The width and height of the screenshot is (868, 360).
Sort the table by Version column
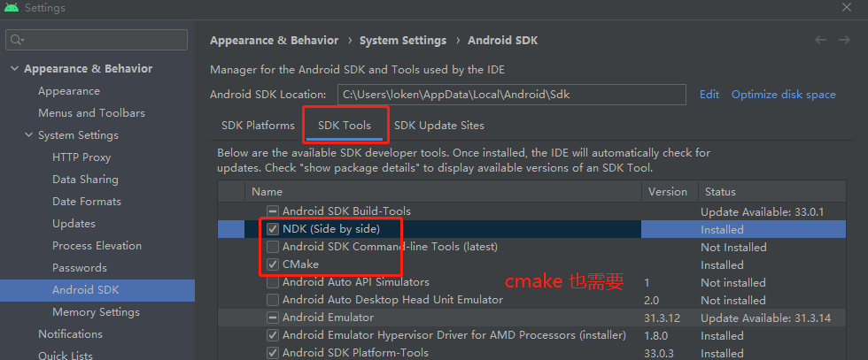667,192
